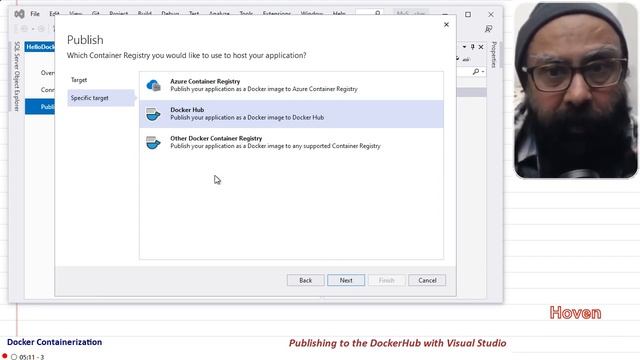Open the panel window-position dropdown arrow
The height and width of the screenshot is (360, 640).
pos(464,47)
